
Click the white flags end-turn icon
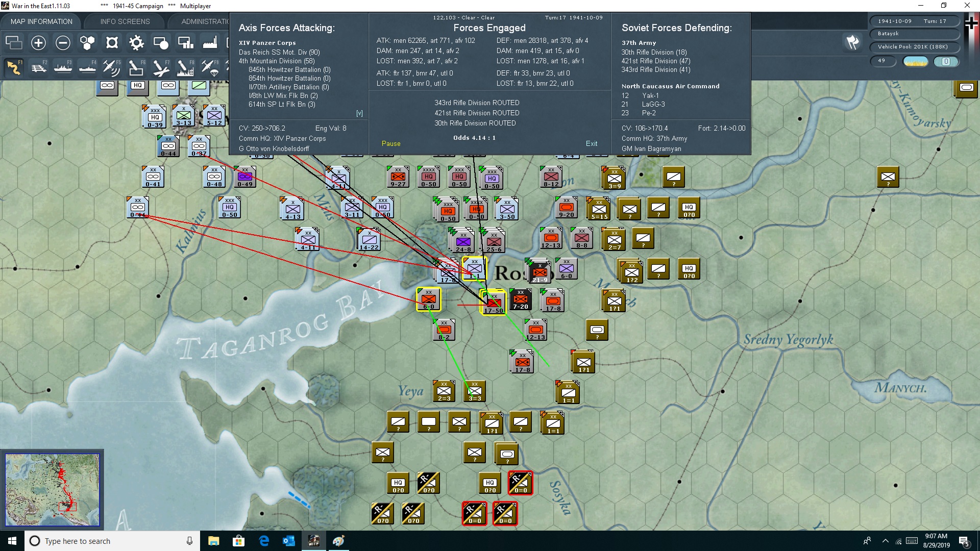tap(852, 42)
